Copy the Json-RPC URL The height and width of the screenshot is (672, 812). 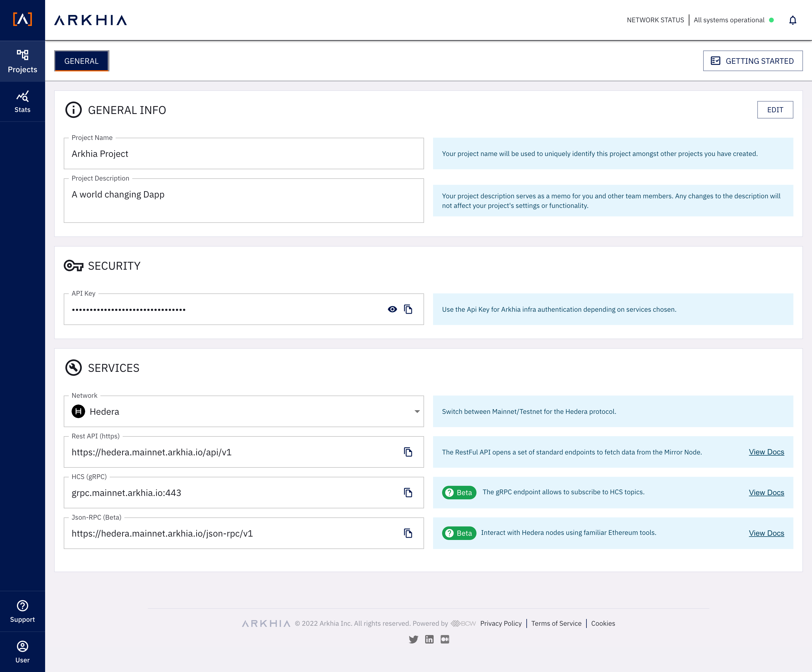[x=408, y=533]
